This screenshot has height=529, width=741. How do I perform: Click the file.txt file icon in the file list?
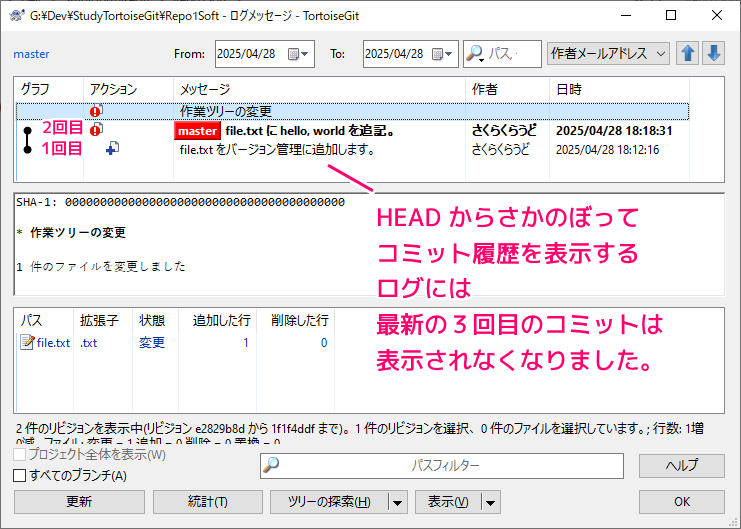point(27,342)
